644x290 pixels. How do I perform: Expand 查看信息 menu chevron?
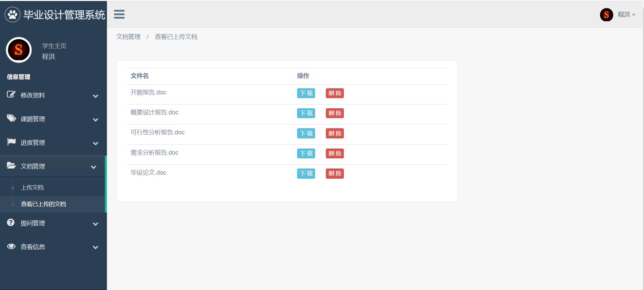[96, 248]
